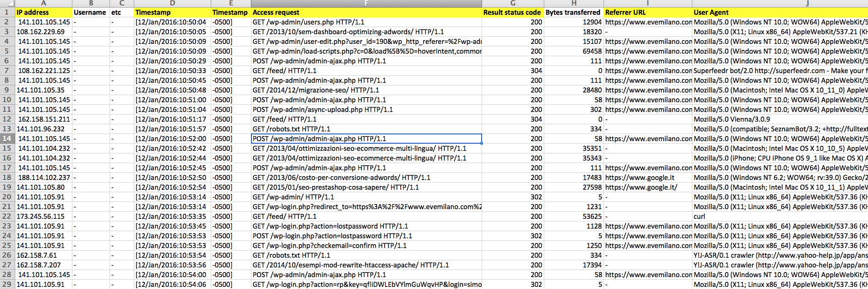Select the 'curl' user agent cell
Viewport: 868px width, 289px height.
[x=780, y=216]
